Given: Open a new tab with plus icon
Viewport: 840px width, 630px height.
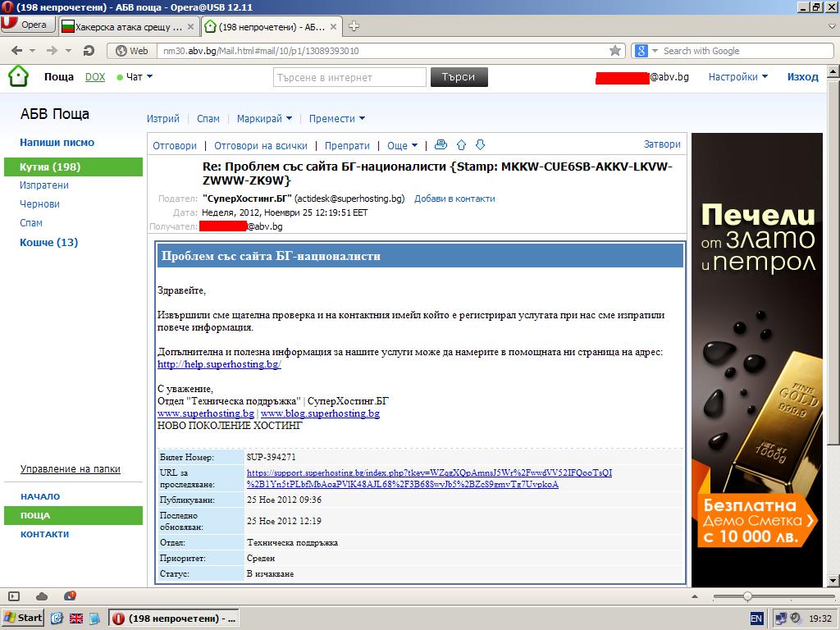Looking at the screenshot, I should click(x=354, y=26).
